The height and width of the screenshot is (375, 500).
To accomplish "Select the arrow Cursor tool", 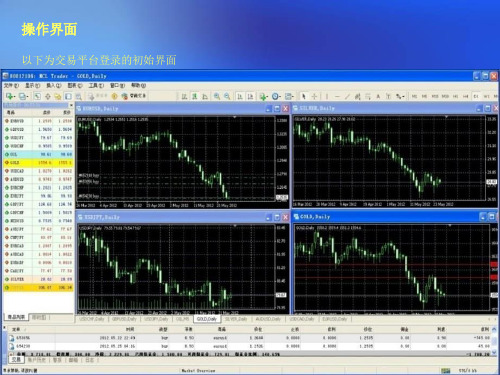I will pyautogui.click(x=303, y=96).
